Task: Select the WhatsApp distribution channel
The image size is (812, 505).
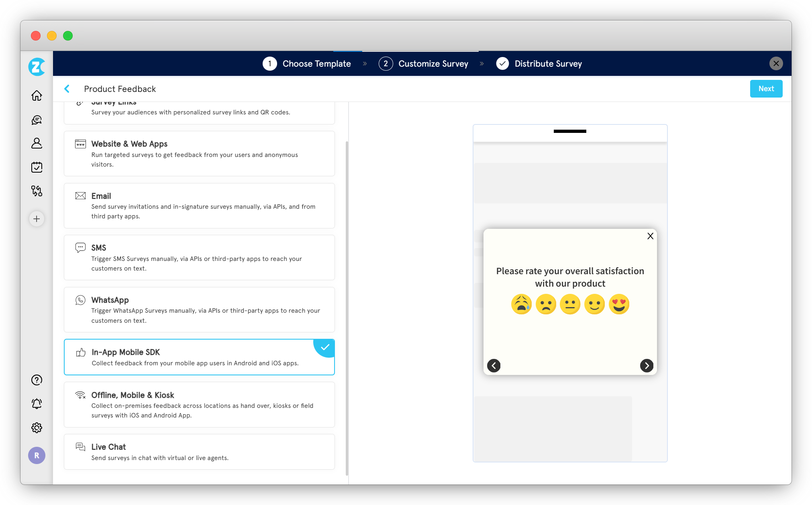Action: (x=199, y=310)
